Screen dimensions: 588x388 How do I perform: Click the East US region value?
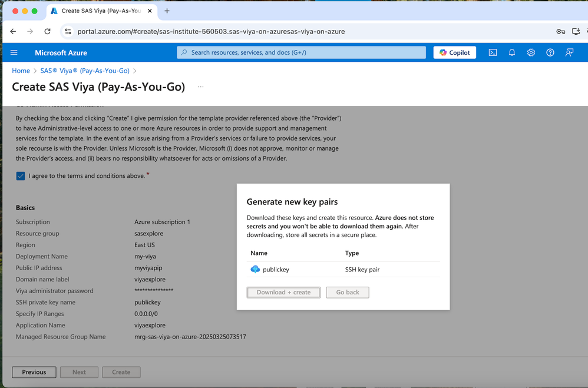tap(144, 245)
